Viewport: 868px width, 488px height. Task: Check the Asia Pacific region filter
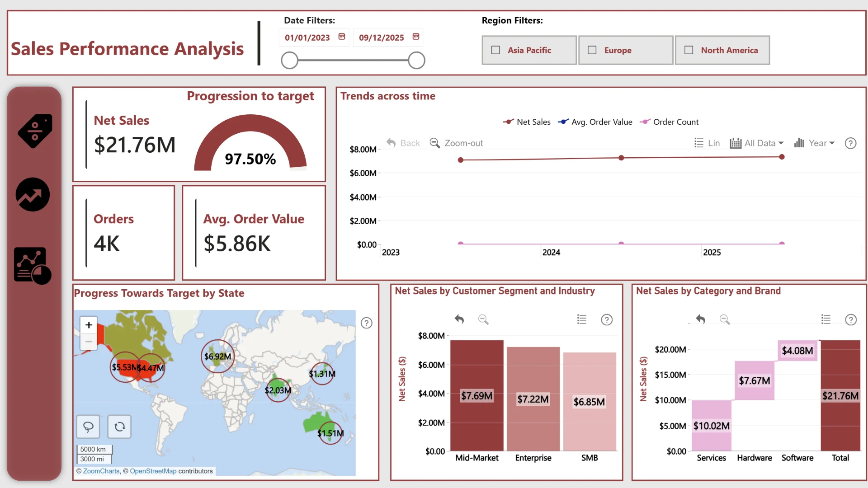(x=529, y=50)
